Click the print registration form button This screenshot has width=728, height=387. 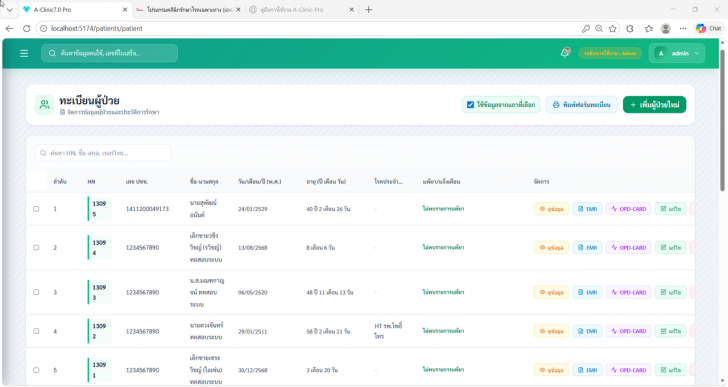[581, 105]
